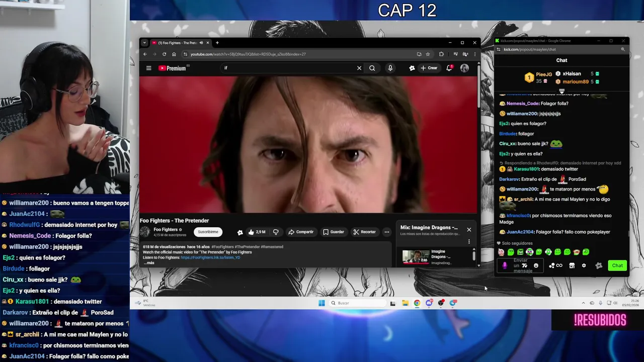This screenshot has height=362, width=644.
Task: Open Foo Fighters channel avatar
Action: pyautogui.click(x=145, y=232)
